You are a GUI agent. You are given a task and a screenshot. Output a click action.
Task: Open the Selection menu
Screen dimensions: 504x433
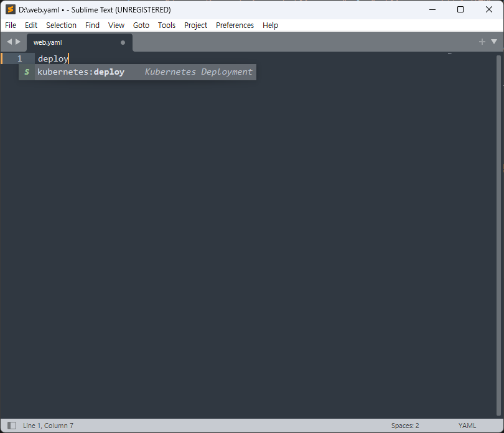click(x=61, y=25)
